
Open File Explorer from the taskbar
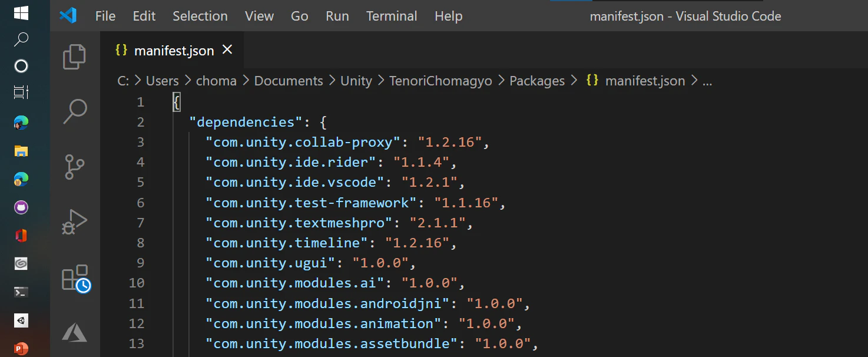pyautogui.click(x=21, y=151)
